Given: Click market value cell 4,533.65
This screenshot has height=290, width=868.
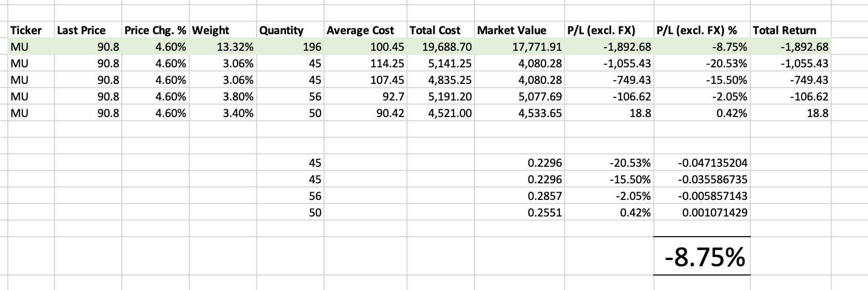Looking at the screenshot, I should 520,113.
